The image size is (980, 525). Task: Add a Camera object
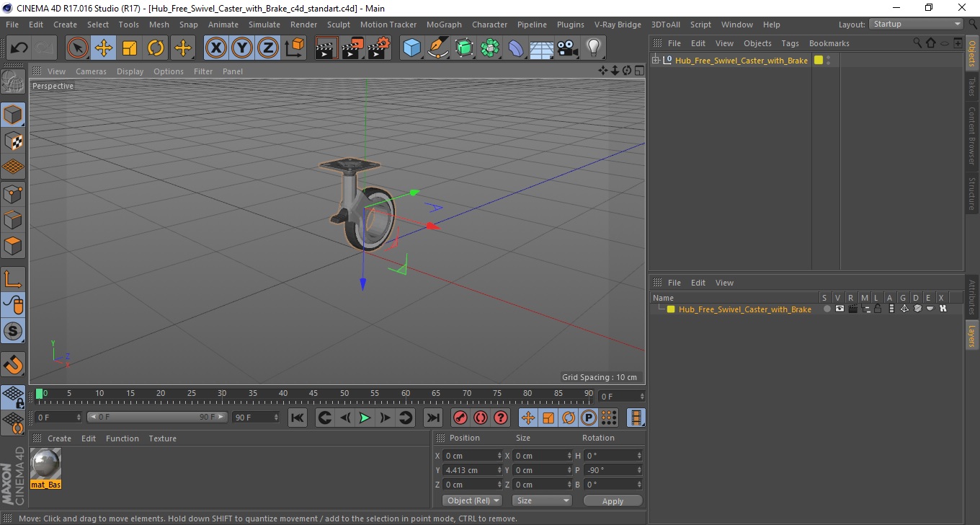[568, 48]
